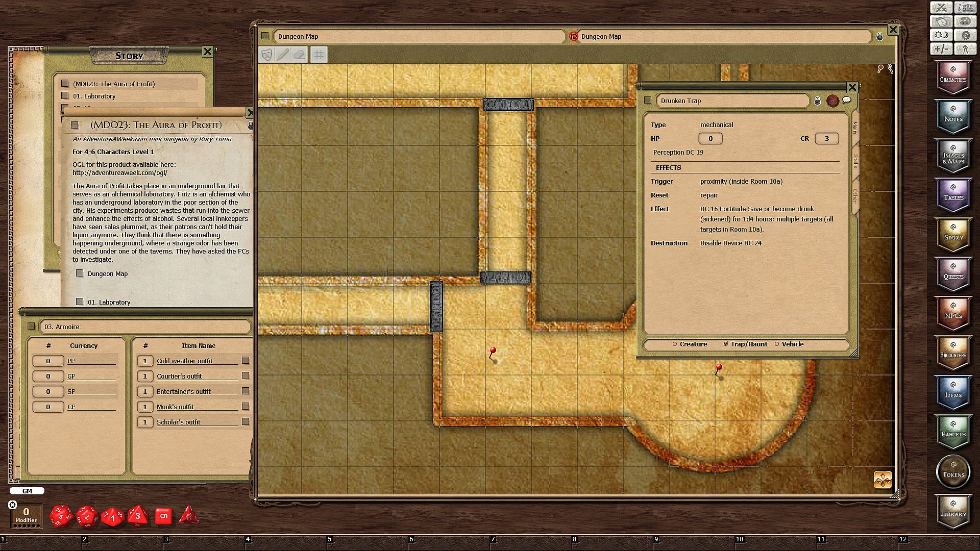
Task: Click the d20 die icon
Action: point(61,516)
